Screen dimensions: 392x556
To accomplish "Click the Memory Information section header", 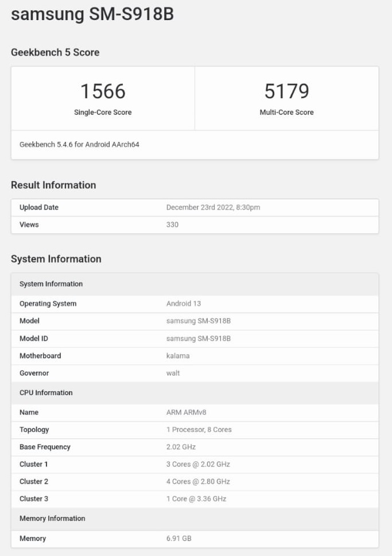I will pyautogui.click(x=52, y=518).
